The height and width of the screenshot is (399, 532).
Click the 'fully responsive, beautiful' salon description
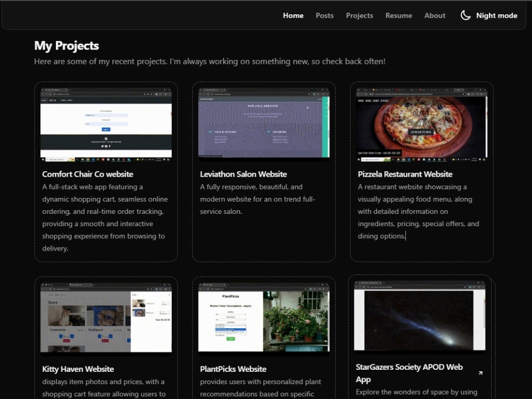coord(257,199)
